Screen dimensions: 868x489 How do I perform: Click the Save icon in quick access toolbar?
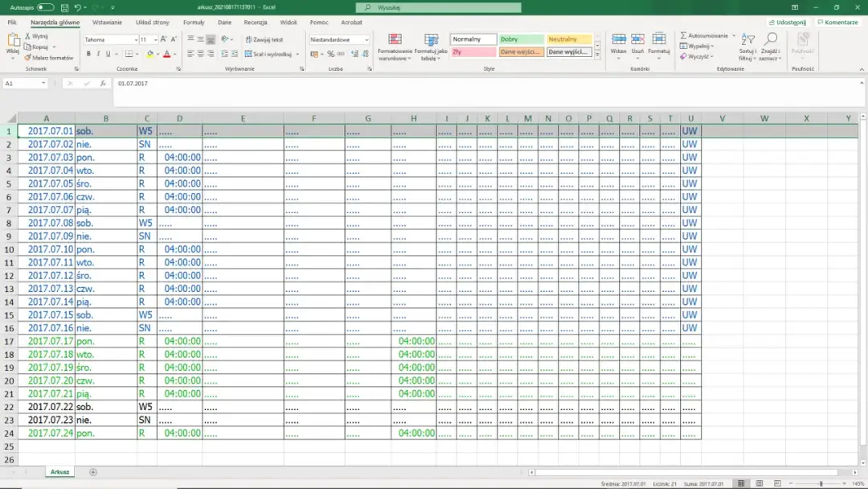tap(63, 7)
